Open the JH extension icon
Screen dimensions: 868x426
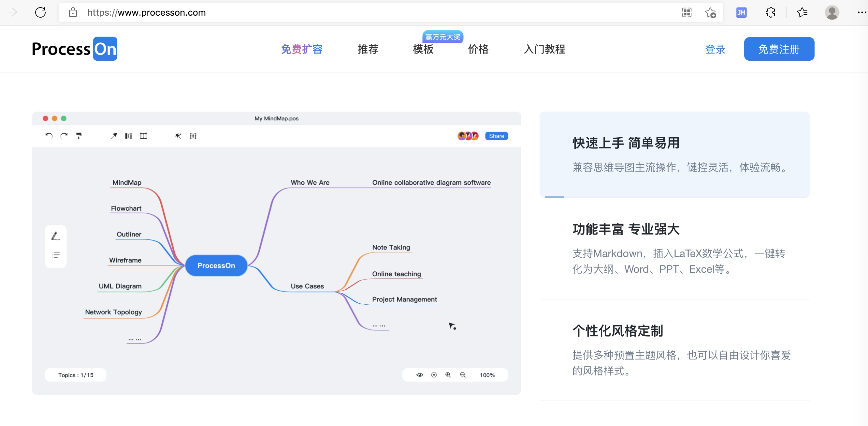741,12
